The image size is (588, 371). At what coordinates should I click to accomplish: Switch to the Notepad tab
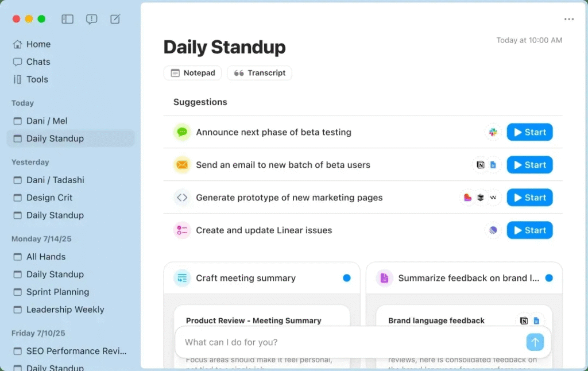tap(193, 73)
